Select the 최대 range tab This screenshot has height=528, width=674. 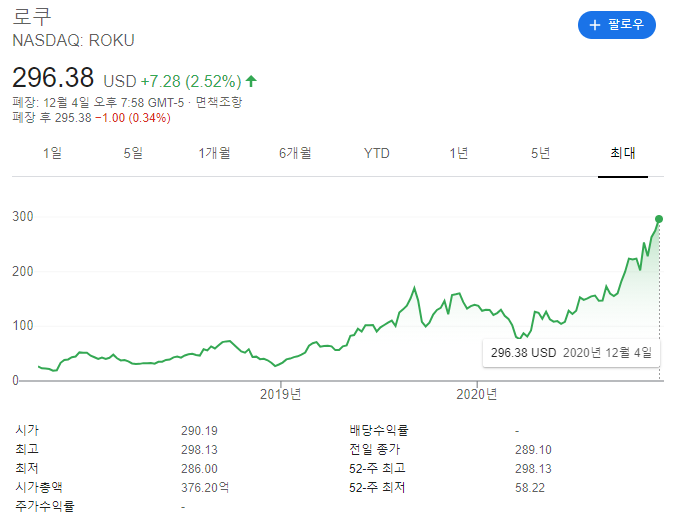click(x=623, y=153)
